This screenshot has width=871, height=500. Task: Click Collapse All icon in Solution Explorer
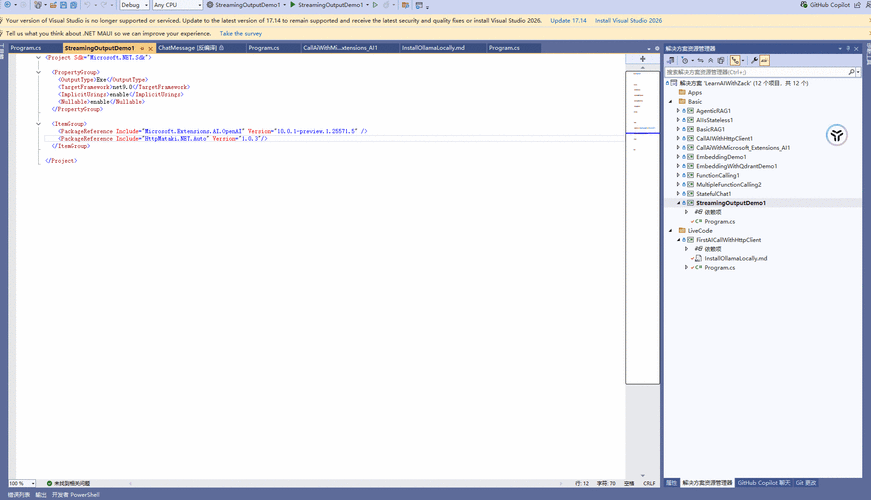pyautogui.click(x=710, y=60)
